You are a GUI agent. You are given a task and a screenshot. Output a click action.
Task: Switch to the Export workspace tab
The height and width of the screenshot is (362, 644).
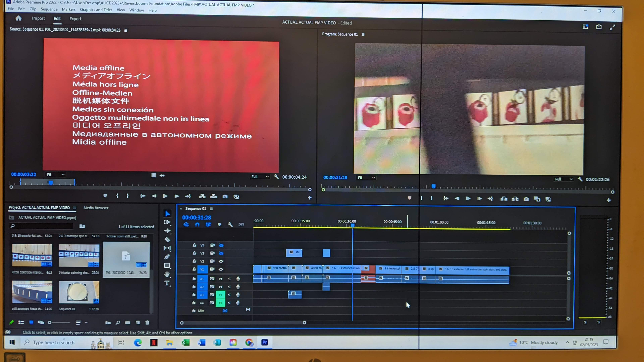75,19
